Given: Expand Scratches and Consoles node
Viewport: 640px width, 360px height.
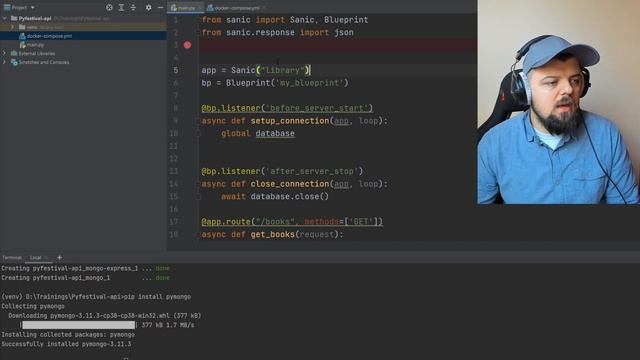Looking at the screenshot, I should pyautogui.click(x=4, y=62).
